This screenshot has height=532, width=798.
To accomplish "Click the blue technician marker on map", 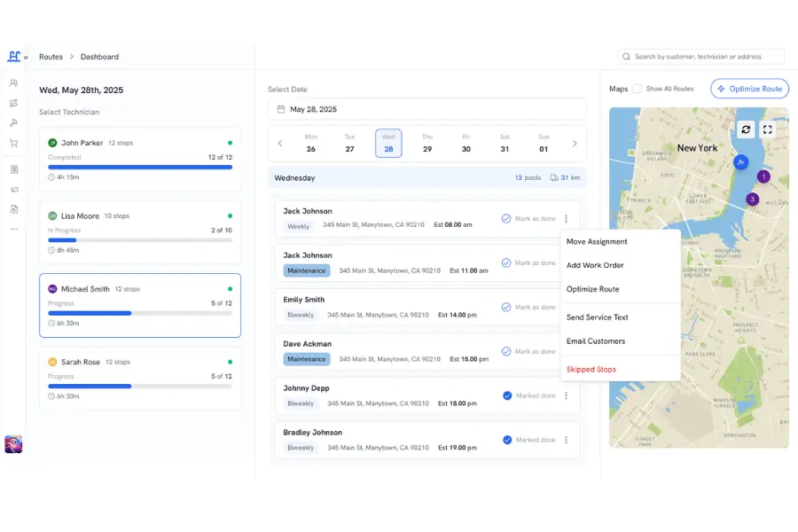I will click(740, 162).
